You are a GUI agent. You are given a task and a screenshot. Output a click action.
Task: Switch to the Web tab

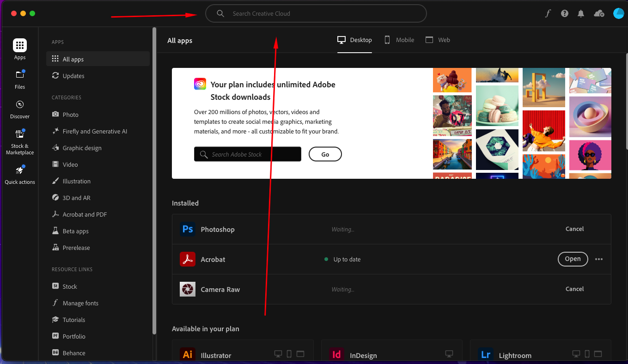pyautogui.click(x=438, y=40)
